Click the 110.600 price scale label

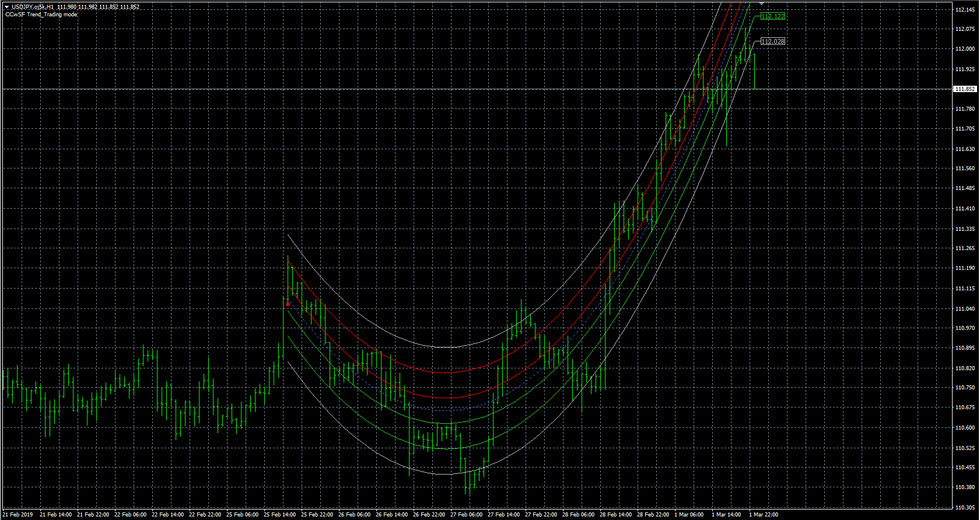point(965,428)
